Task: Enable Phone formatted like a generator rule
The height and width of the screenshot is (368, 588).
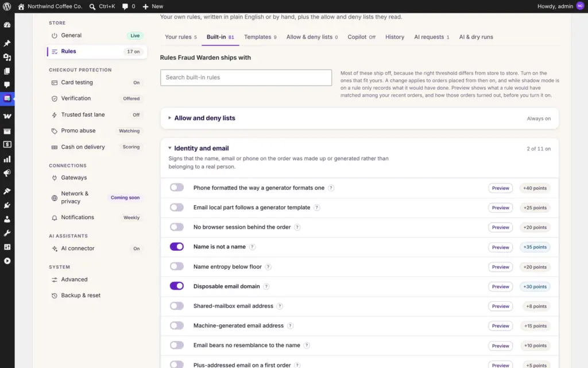Action: pos(177,188)
